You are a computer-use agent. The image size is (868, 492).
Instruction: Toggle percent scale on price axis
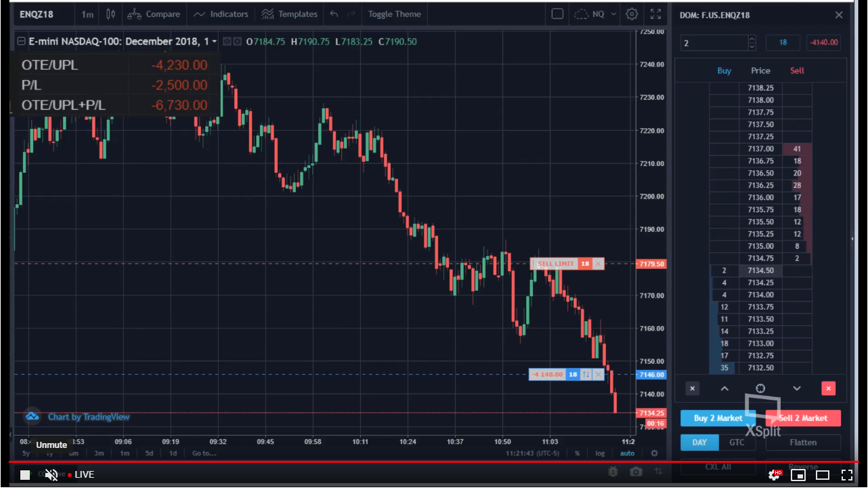[x=578, y=453]
